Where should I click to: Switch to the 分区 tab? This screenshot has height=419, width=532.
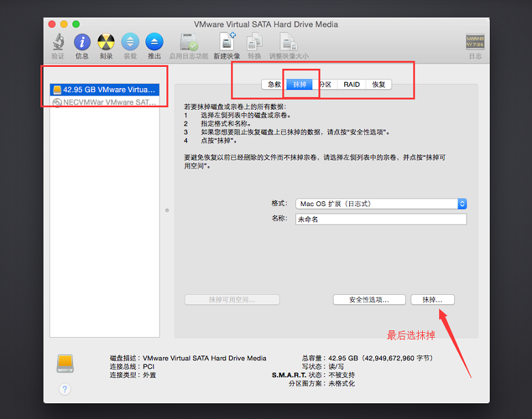(325, 85)
